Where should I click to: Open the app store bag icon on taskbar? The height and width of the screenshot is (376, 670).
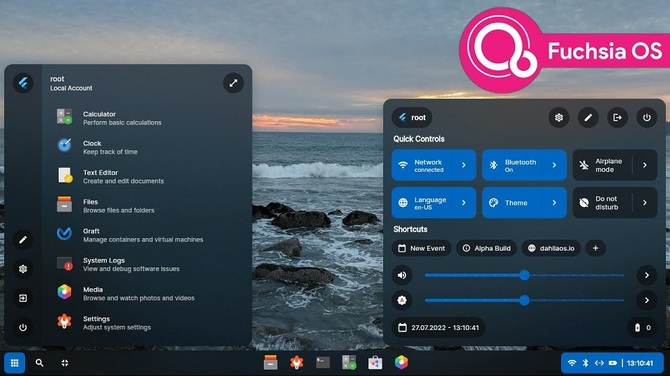(375, 363)
